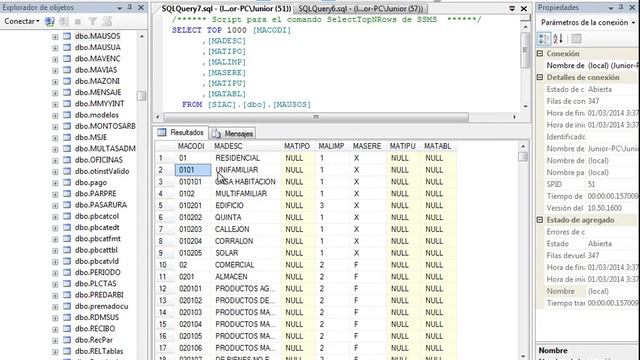Select the RESIDENCIAL cell
This screenshot has height=360, width=640.
coord(246,158)
